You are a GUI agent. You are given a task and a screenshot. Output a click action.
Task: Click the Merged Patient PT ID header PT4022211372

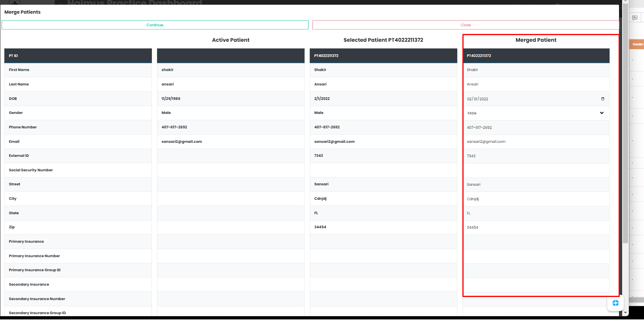479,56
